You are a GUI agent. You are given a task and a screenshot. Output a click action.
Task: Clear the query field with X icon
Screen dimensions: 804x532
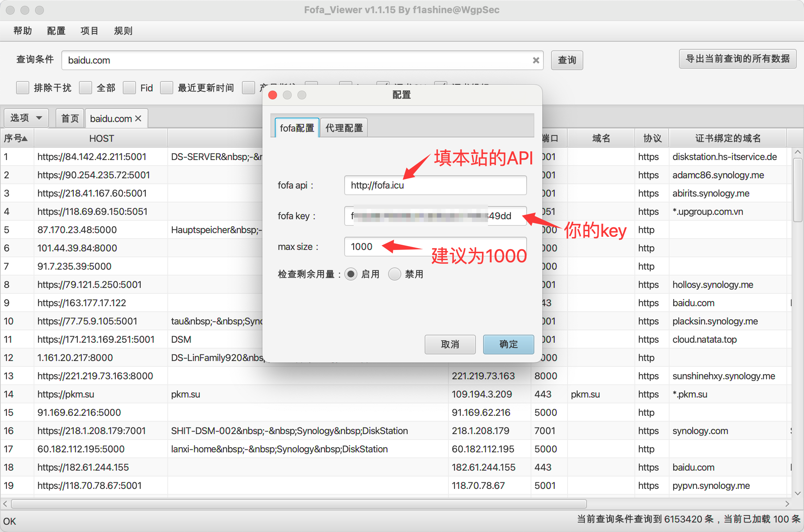[x=536, y=60]
